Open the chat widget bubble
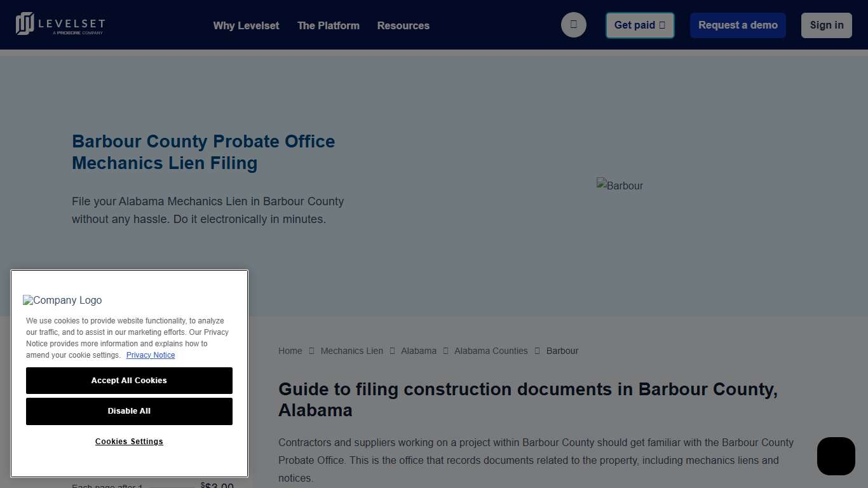Screen dimensions: 868x488 (x=835, y=456)
